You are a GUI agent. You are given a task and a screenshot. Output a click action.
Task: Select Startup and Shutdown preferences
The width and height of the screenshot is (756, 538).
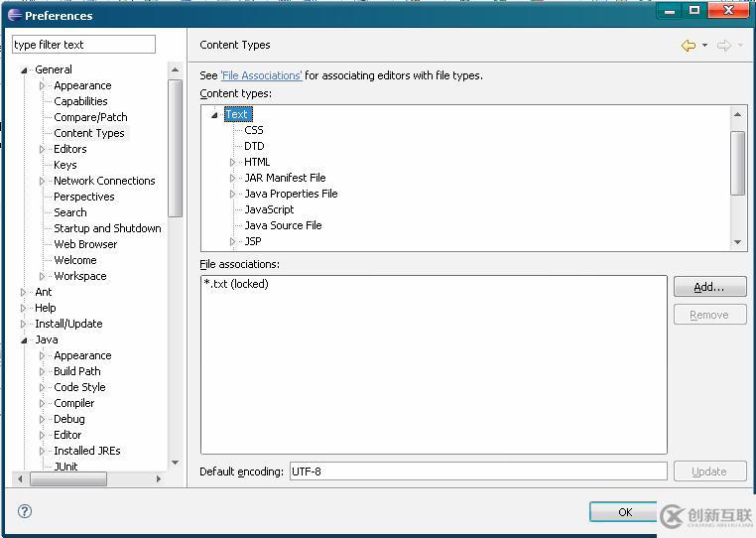pos(107,228)
